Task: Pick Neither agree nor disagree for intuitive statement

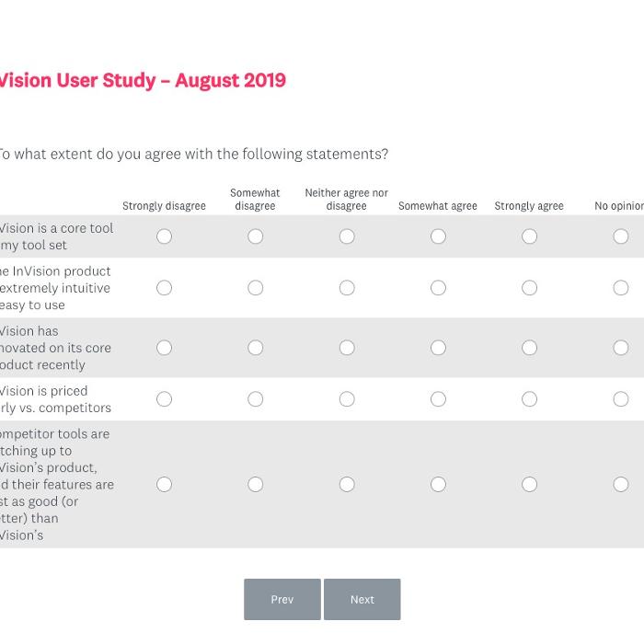Action: 347,288
